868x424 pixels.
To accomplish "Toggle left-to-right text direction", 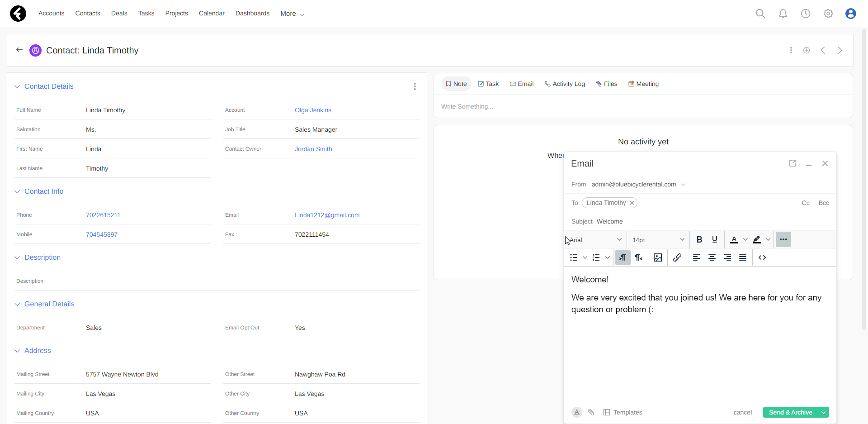I will click(x=623, y=257).
